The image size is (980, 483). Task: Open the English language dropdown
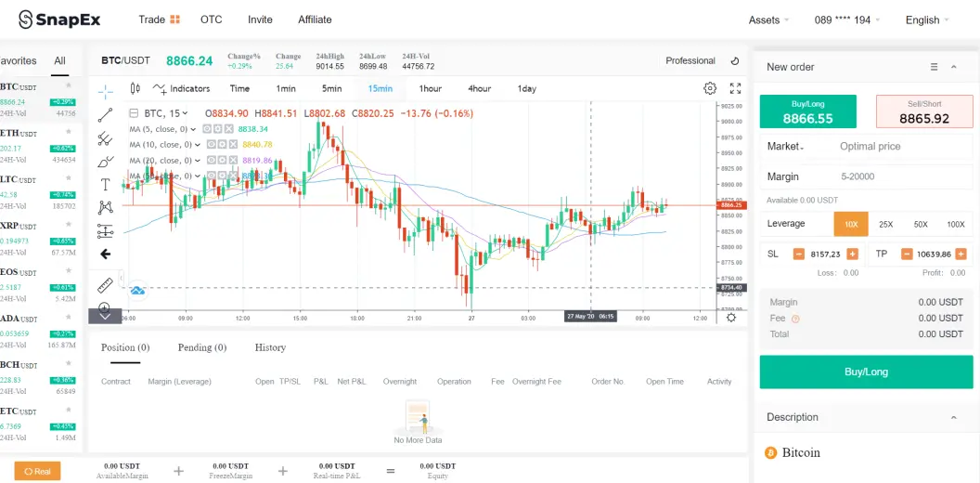coord(927,20)
